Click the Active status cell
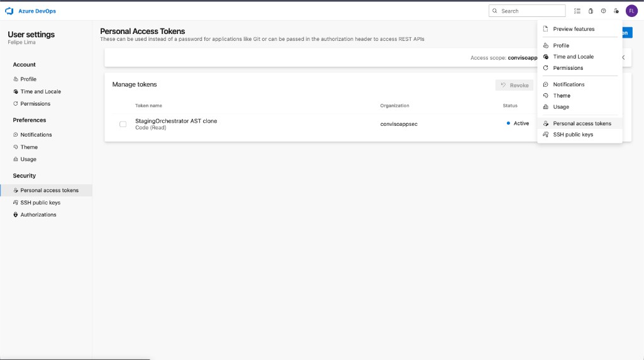The width and height of the screenshot is (644, 360). (x=518, y=123)
